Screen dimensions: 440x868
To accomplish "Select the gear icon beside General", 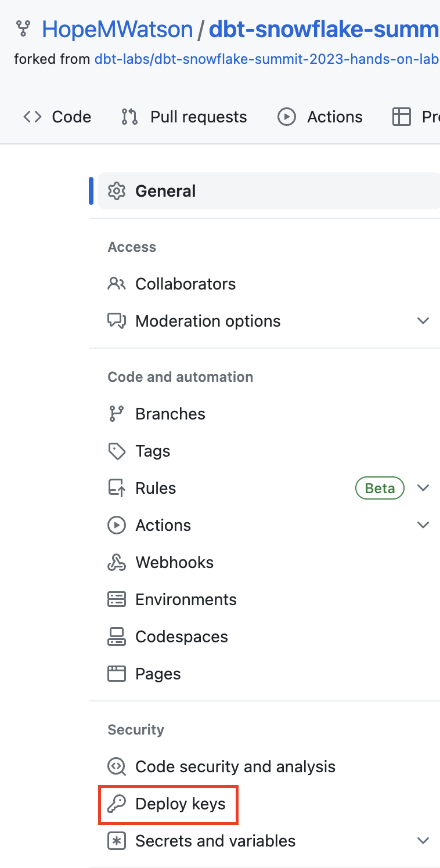I will [x=117, y=191].
